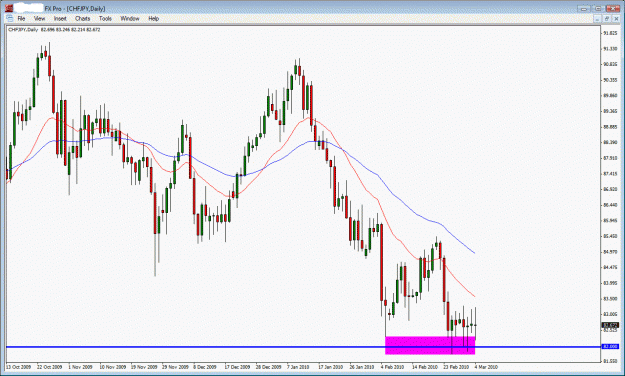Close the inner CHFJPY chart window
The width and height of the screenshot is (625, 376).
(615, 19)
